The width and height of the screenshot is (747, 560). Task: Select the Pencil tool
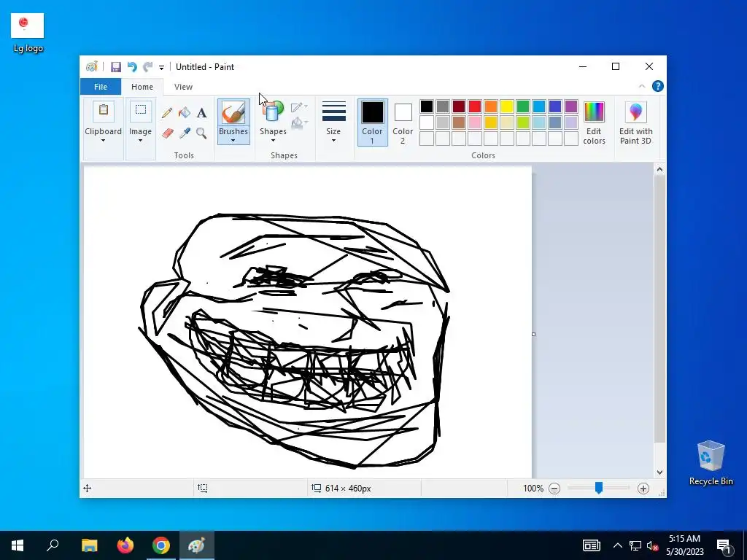[167, 113]
